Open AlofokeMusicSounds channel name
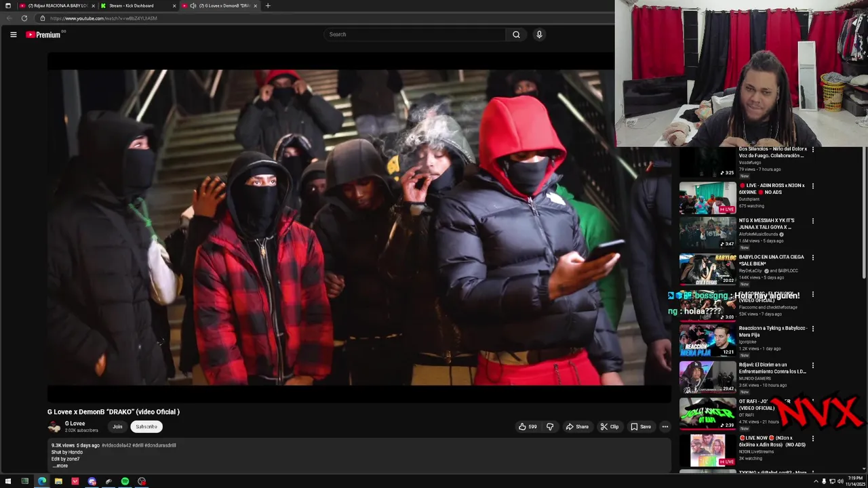868x488 pixels. tap(759, 234)
